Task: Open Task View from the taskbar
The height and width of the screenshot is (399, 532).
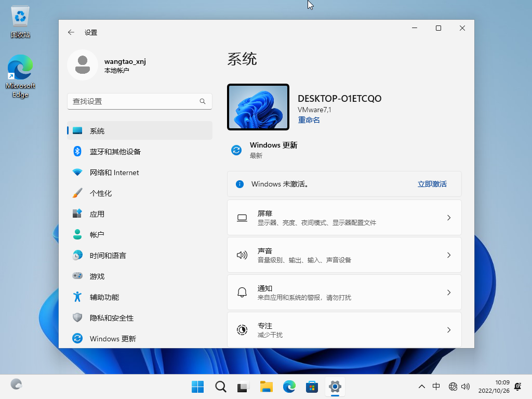Action: pos(243,387)
